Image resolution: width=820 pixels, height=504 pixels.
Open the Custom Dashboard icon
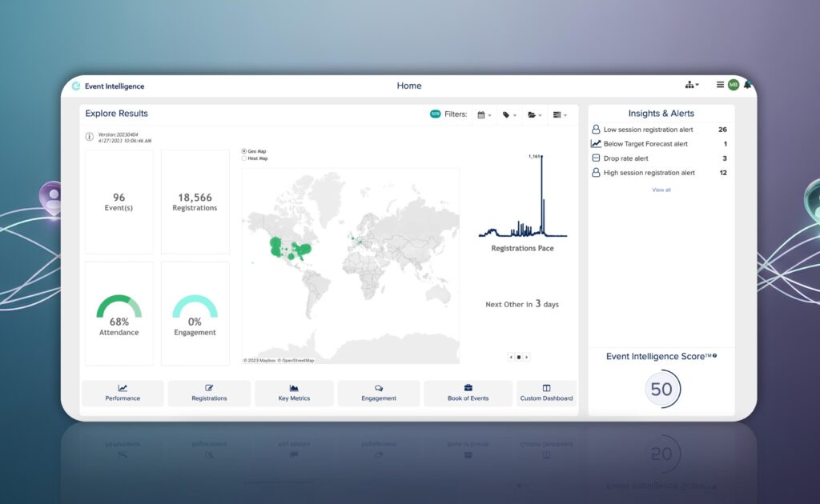[x=545, y=390]
